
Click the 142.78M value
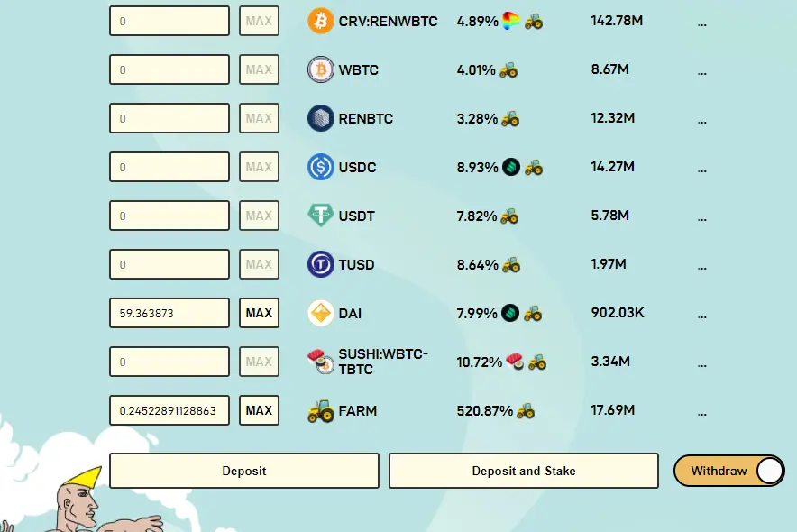(x=617, y=21)
